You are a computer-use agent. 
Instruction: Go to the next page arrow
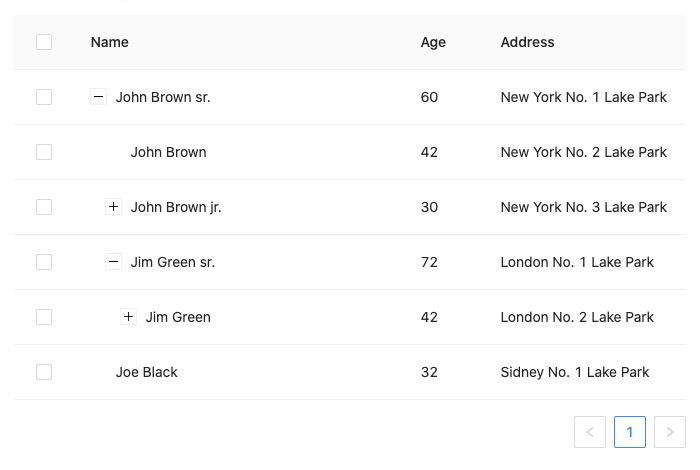tap(670, 432)
